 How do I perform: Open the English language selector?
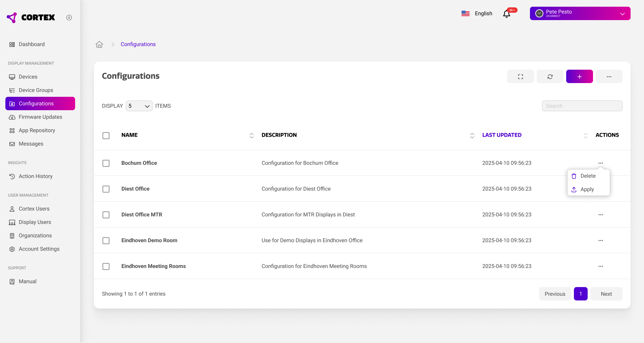[477, 14]
